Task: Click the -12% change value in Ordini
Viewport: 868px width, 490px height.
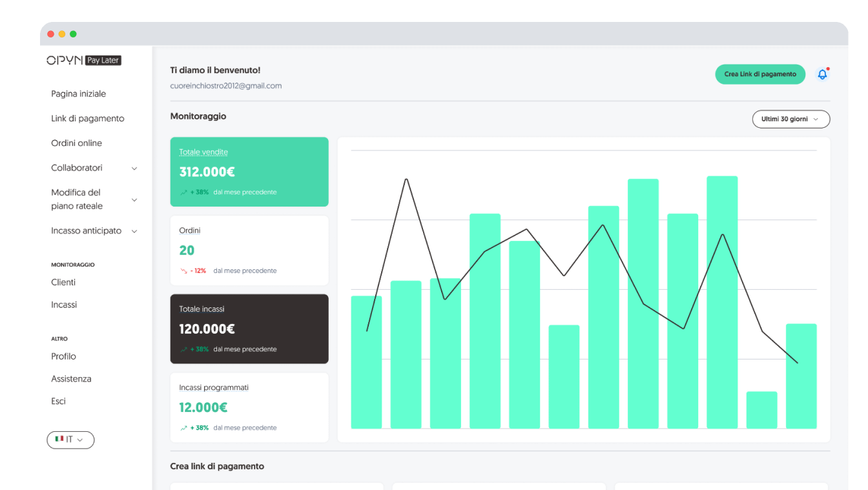Action: pyautogui.click(x=198, y=271)
